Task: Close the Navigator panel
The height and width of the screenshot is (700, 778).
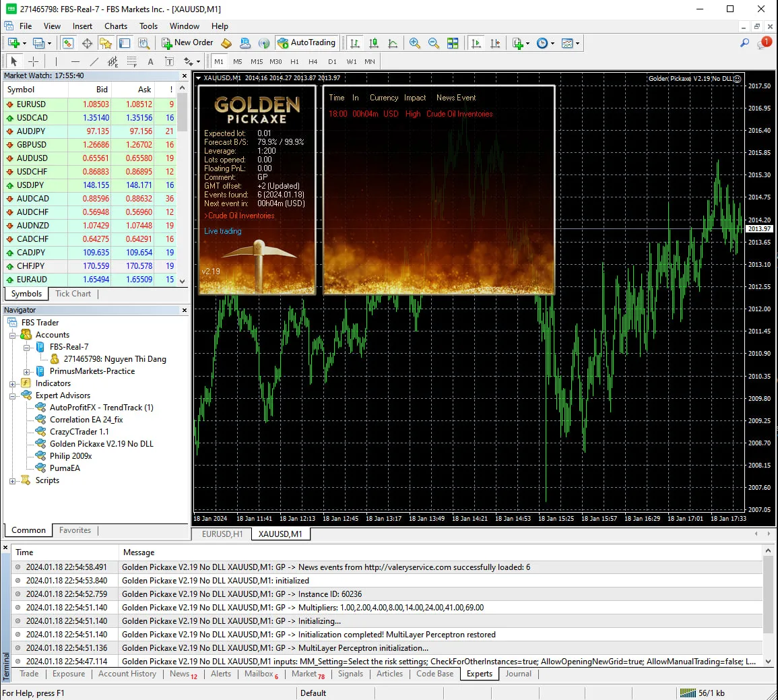Action: pyautogui.click(x=185, y=310)
